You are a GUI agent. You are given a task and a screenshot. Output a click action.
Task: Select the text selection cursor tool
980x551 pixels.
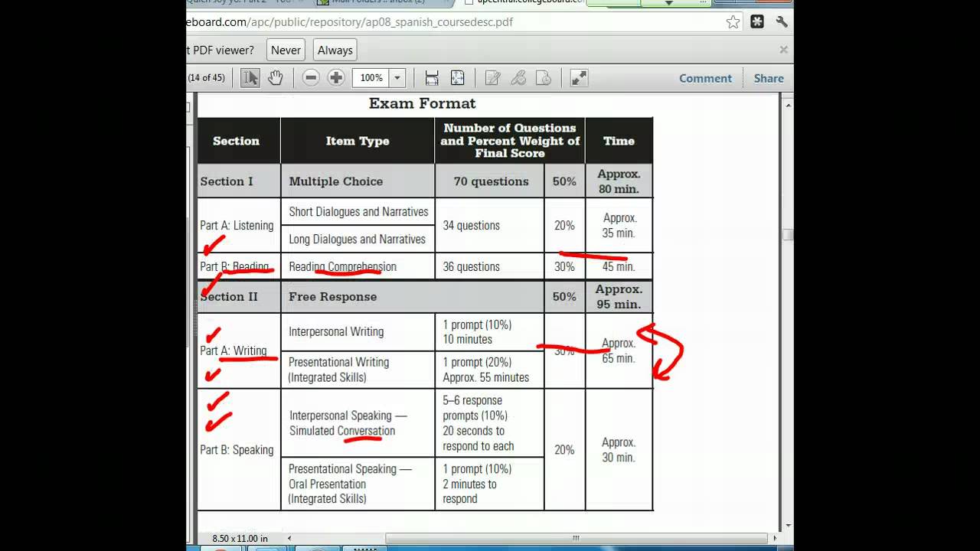pos(250,77)
